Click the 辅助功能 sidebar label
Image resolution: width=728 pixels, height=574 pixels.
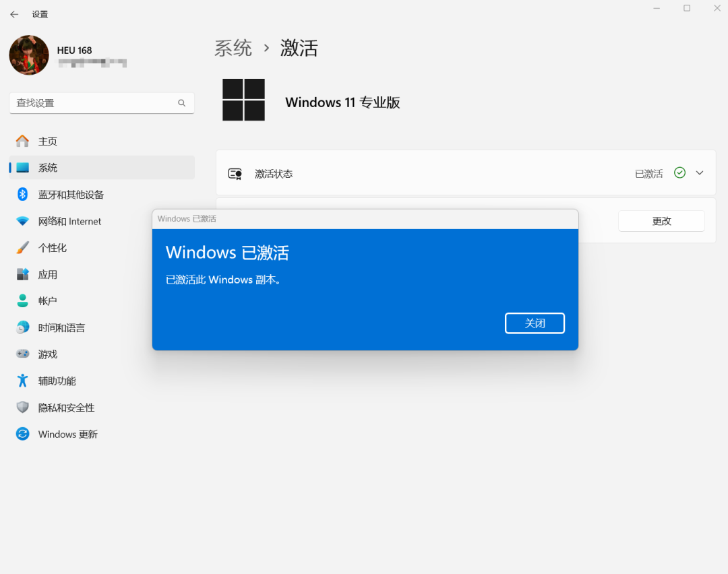point(57,381)
